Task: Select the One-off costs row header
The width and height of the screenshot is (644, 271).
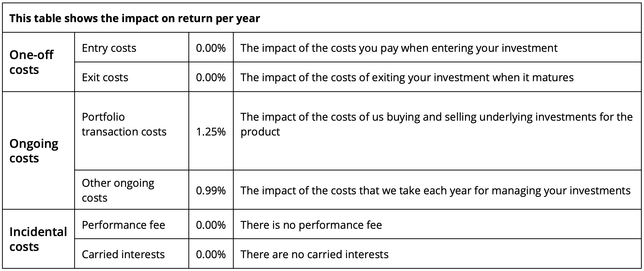Action: click(31, 62)
